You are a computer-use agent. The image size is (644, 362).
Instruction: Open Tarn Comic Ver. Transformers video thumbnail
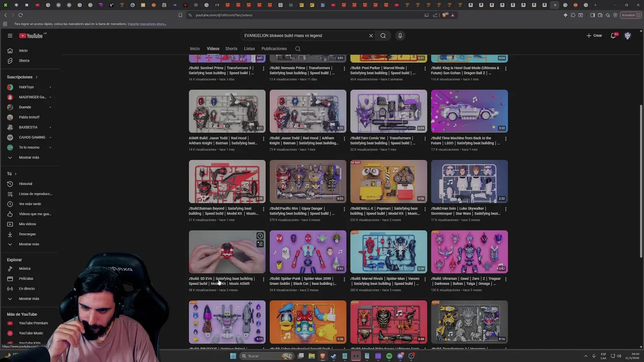point(388,111)
